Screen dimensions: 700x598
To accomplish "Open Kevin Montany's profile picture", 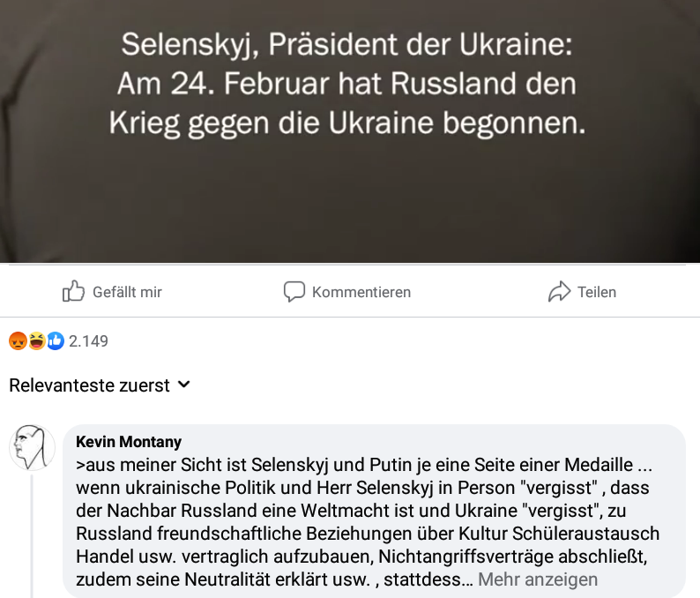I will (x=32, y=447).
